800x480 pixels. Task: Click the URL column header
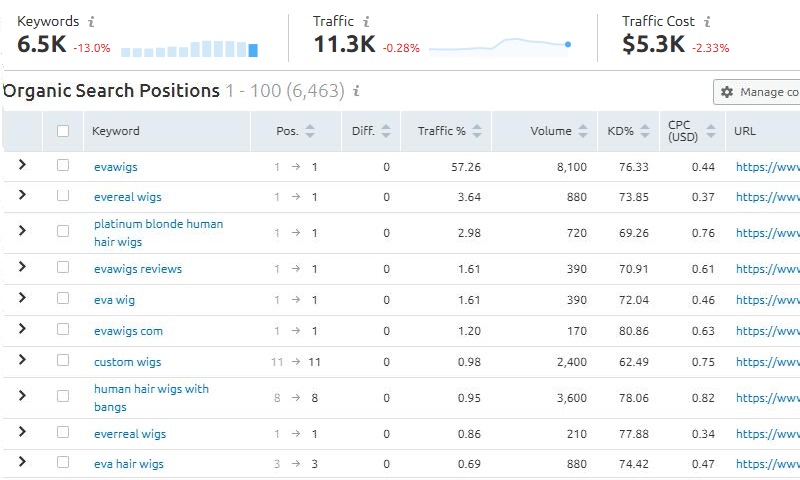745,131
